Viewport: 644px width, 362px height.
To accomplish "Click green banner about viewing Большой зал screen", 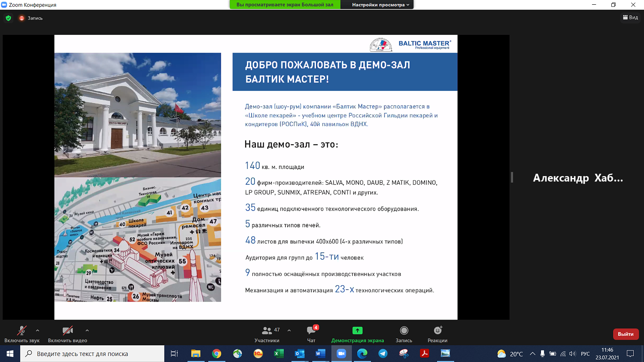I will tap(285, 5).
